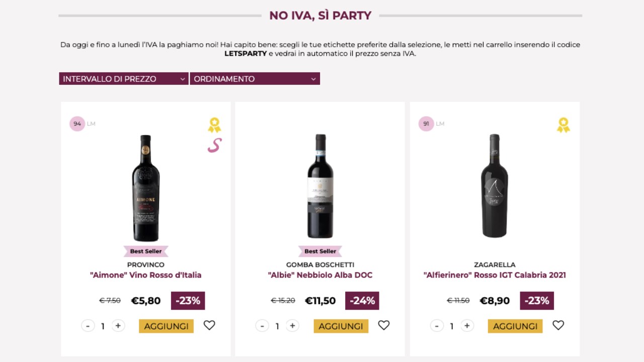
Task: Click the gold award ribbon icon on Aimone card
Action: [214, 123]
